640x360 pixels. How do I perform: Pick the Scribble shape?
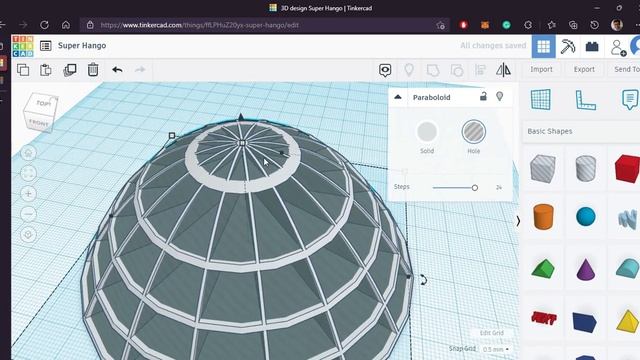[628, 218]
